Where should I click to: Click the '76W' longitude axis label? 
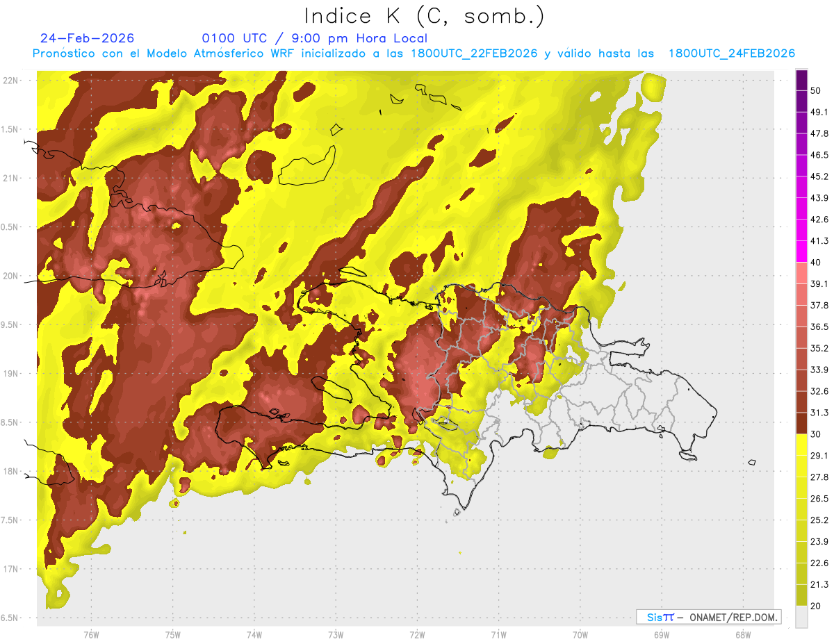tap(91, 634)
